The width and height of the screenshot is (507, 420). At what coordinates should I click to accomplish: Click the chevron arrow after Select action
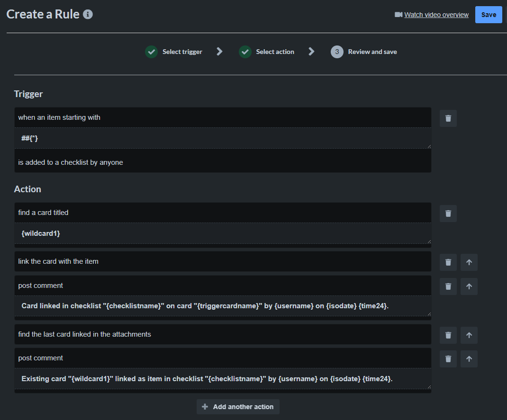[311, 52]
